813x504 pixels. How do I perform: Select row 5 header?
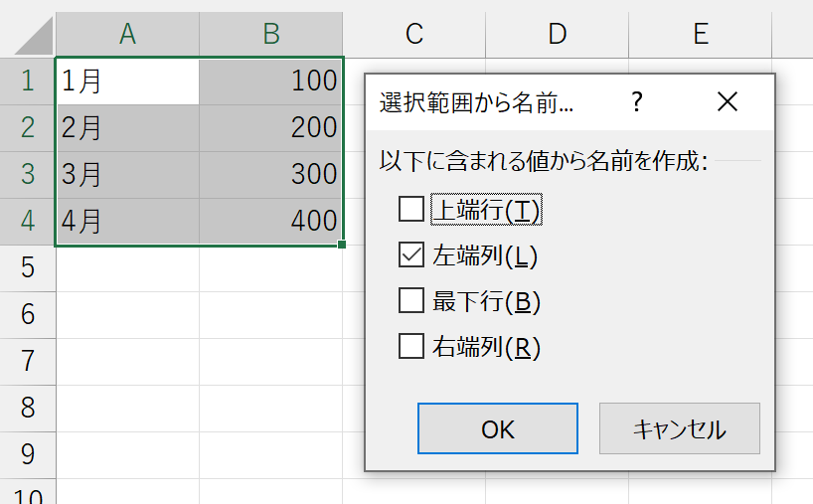tap(28, 268)
